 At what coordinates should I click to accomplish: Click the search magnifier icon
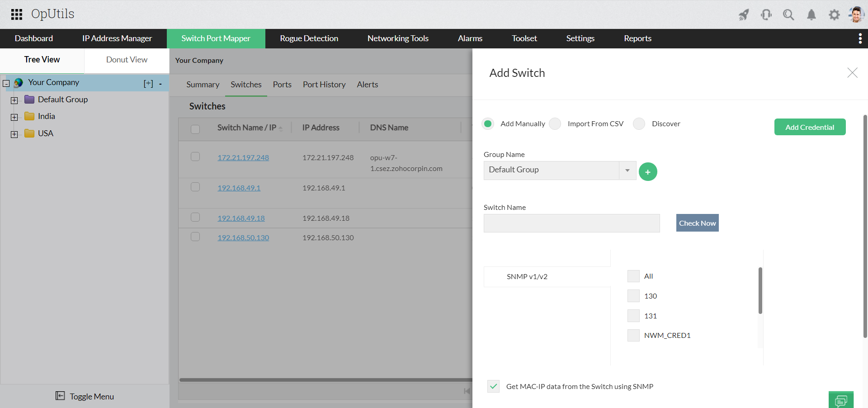click(x=788, y=15)
